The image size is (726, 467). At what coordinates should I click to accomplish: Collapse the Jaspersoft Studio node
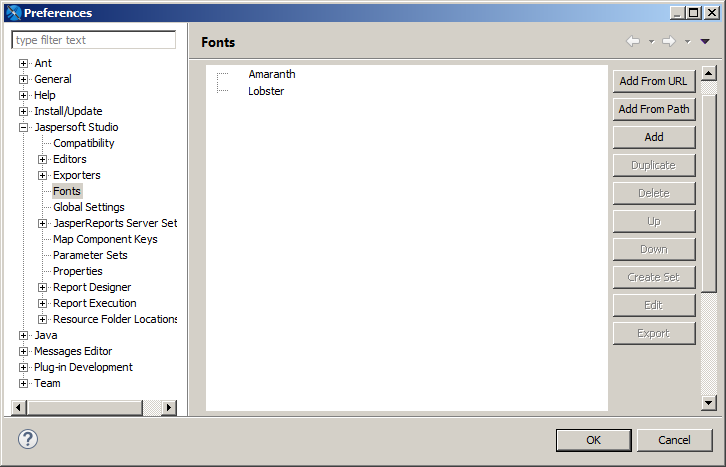point(23,127)
